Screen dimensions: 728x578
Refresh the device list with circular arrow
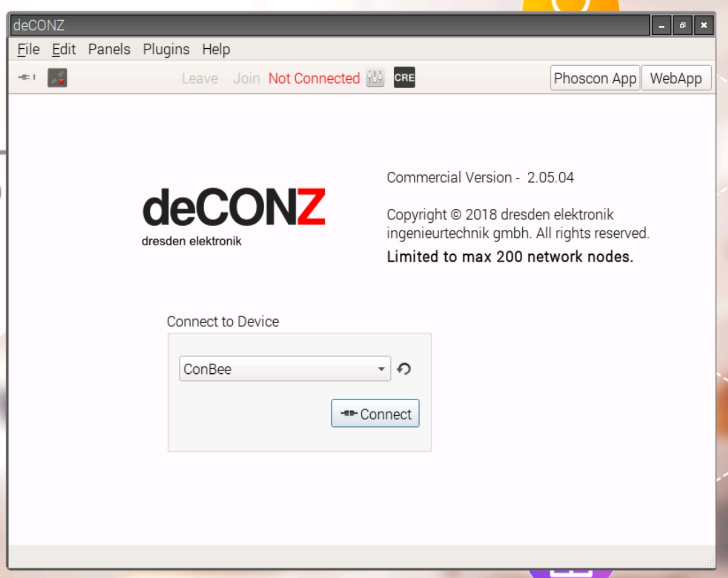point(405,369)
